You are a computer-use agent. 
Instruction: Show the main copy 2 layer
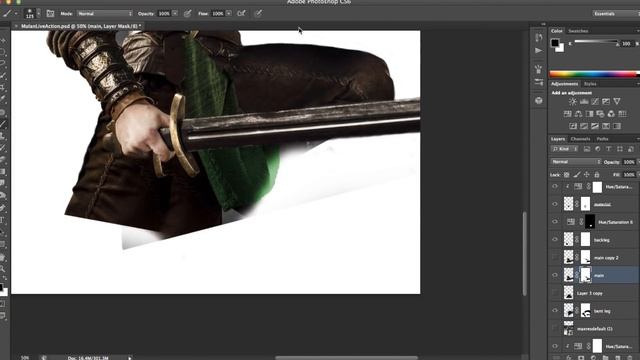pos(555,257)
